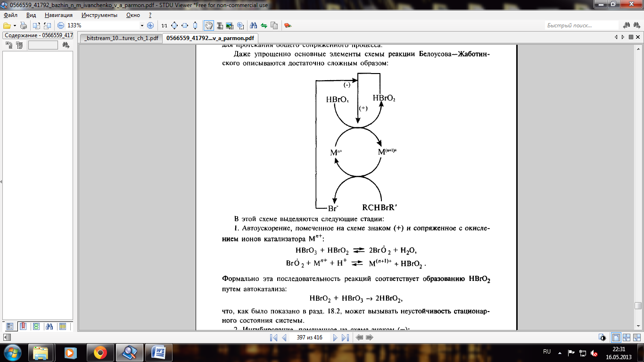Click the sidebar binoculars find button
Screen dimensions: 644x362
click(66, 45)
